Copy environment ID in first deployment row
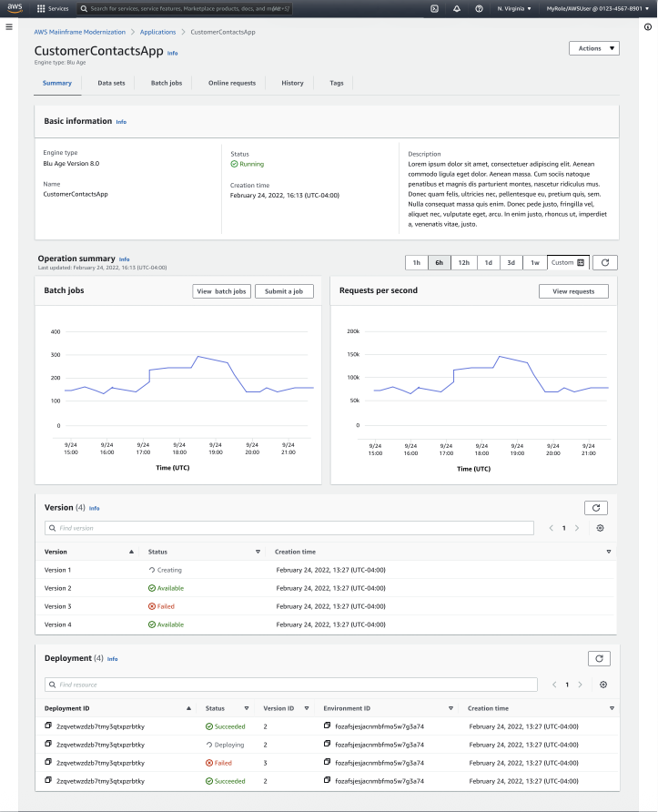Screen dimensions: 658x812 328,726
